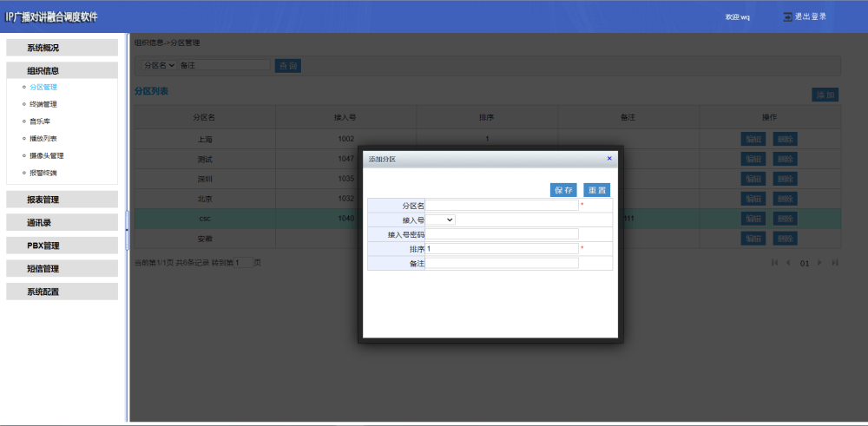This screenshot has width=868, height=426.
Task: Expand the 报表管理 sidebar section
Action: (62, 200)
